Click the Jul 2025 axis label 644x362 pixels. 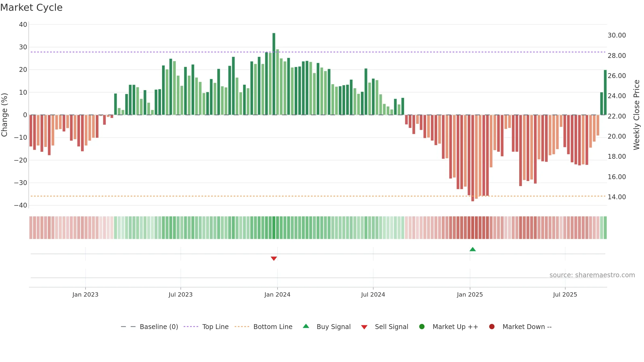pos(565,295)
